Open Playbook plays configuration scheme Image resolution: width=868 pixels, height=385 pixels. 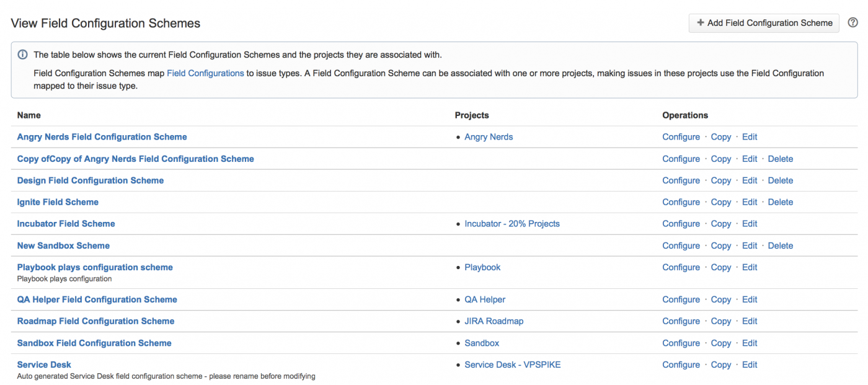coord(95,267)
